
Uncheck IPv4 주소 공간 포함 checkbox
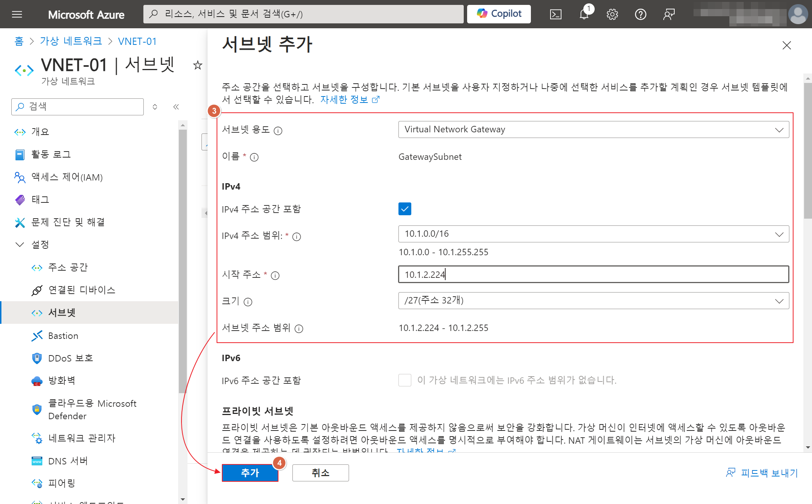pos(404,209)
